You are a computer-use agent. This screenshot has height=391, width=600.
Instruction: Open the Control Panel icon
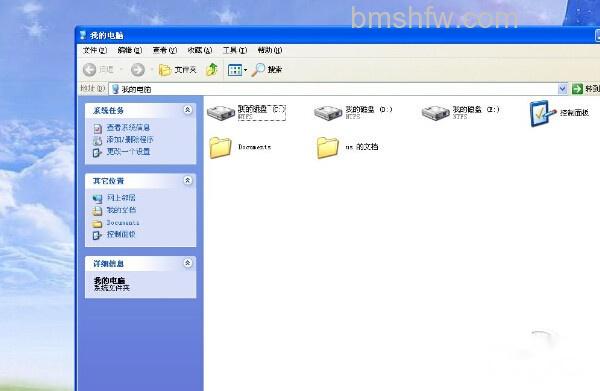[543, 113]
